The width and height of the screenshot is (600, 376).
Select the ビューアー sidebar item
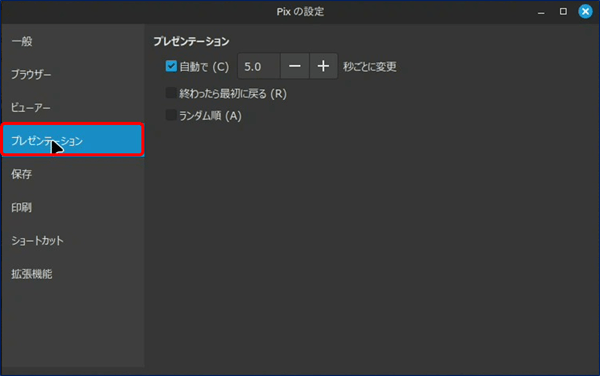(73, 108)
